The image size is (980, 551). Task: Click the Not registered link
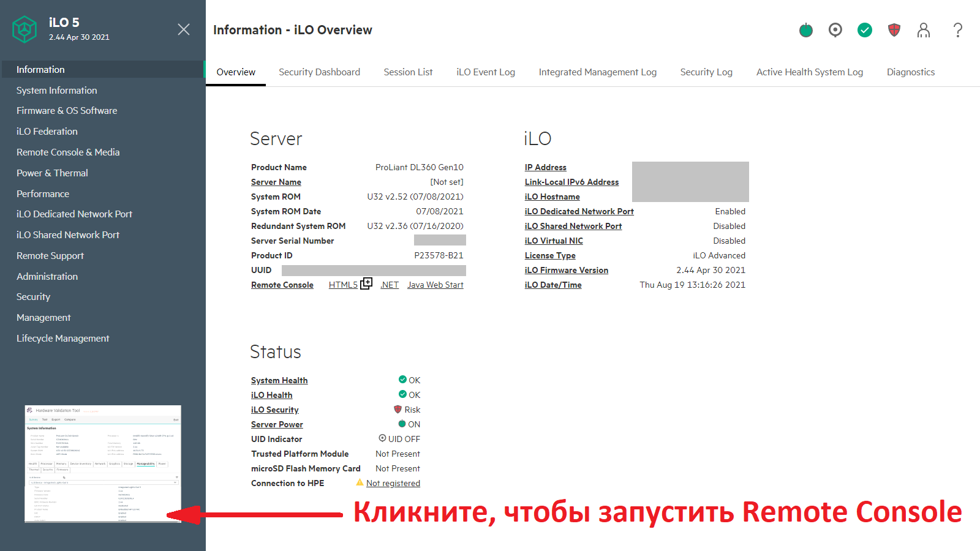[x=393, y=484]
